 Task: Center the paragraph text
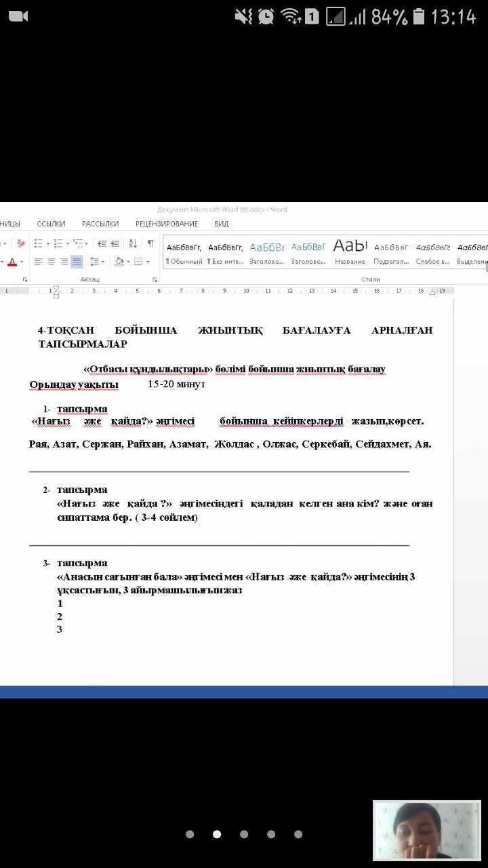click(x=51, y=262)
